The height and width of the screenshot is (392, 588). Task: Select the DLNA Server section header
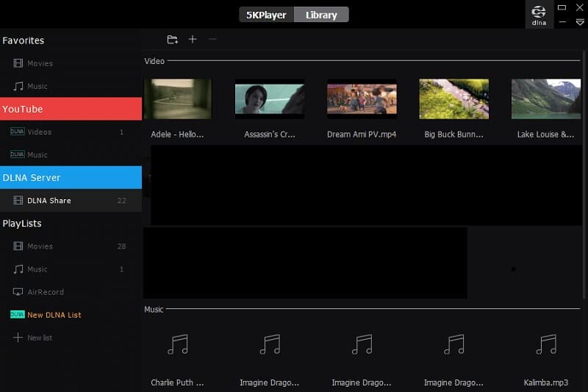pos(71,177)
